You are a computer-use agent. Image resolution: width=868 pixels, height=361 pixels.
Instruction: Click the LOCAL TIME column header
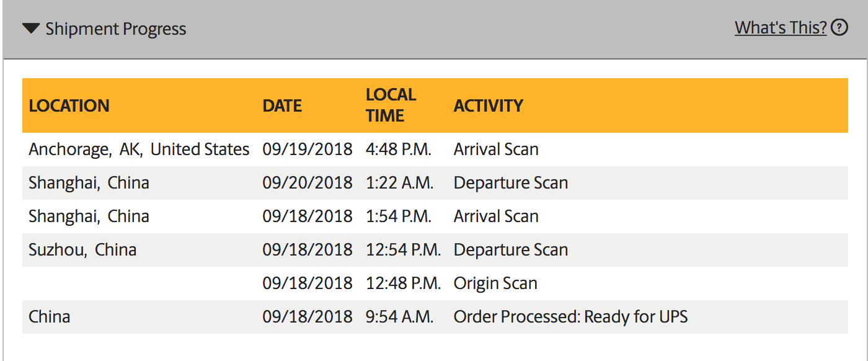tap(391, 105)
